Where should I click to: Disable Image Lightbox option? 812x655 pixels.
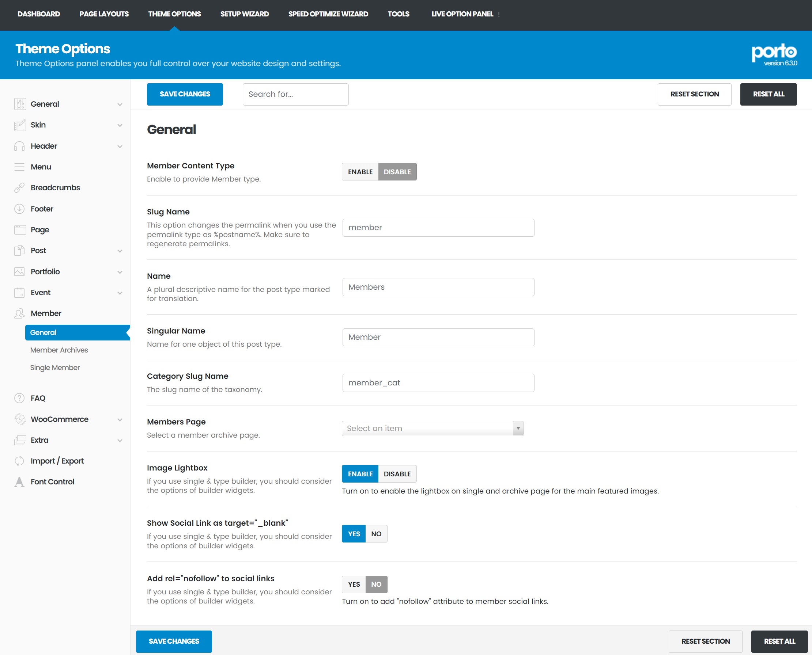(x=397, y=474)
